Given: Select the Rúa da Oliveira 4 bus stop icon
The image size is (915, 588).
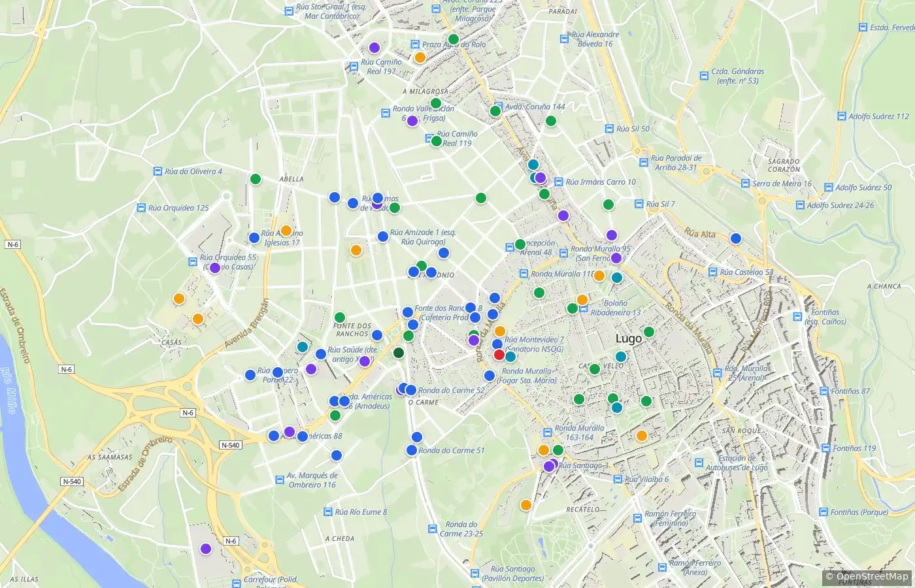Looking at the screenshot, I should (158, 171).
